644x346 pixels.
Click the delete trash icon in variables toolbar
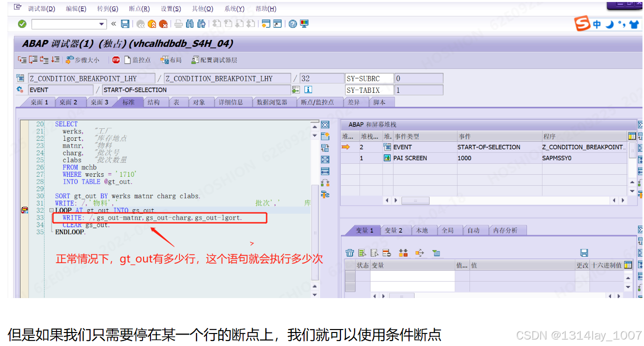pos(350,253)
